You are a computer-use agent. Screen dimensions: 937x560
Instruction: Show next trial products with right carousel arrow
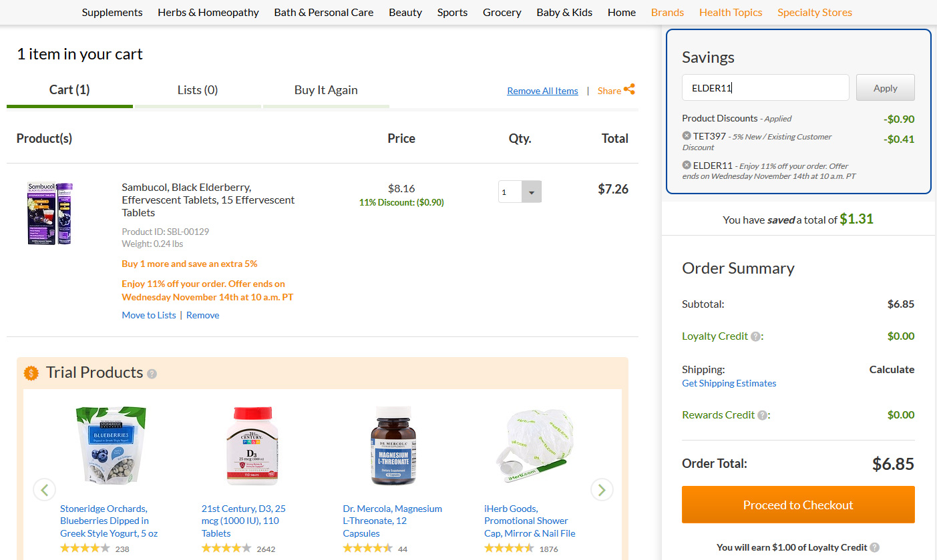(x=602, y=490)
